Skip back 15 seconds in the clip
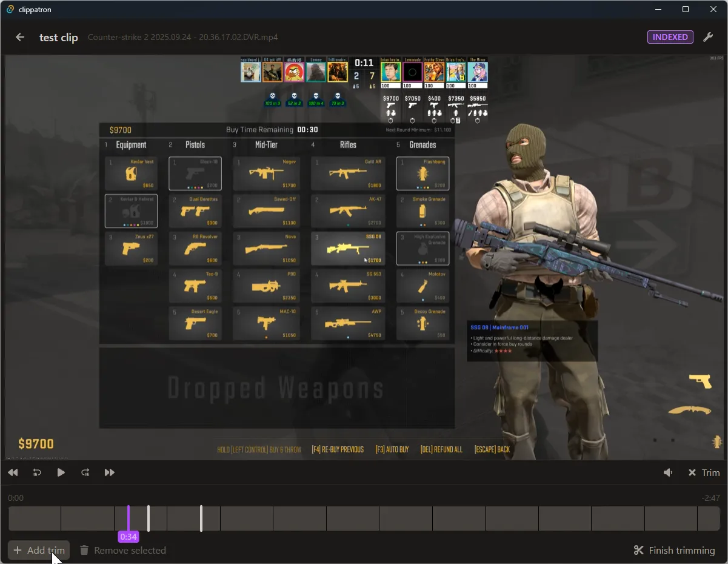The width and height of the screenshot is (728, 564). click(x=37, y=472)
